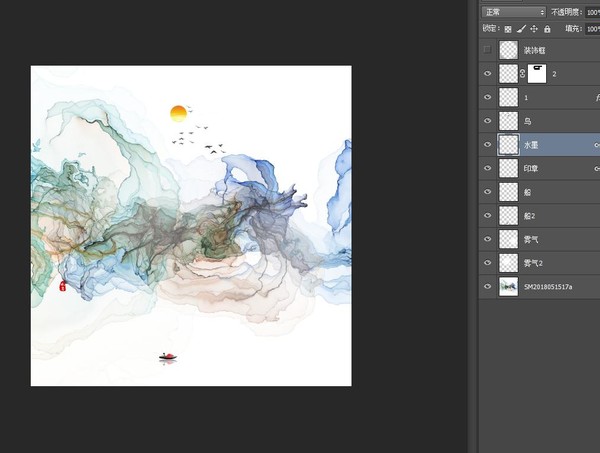Toggle lock all padlock icon
The image size is (600, 453).
pyautogui.click(x=547, y=29)
